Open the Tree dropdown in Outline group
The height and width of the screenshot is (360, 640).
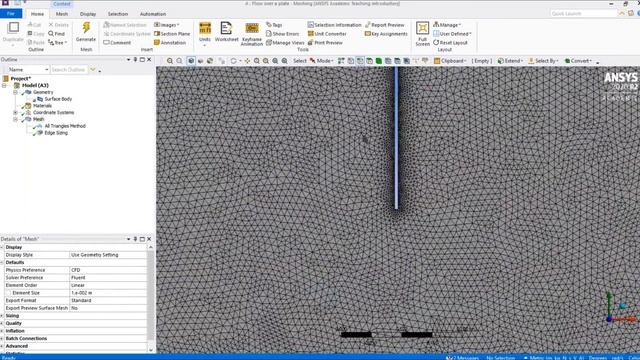click(x=58, y=42)
